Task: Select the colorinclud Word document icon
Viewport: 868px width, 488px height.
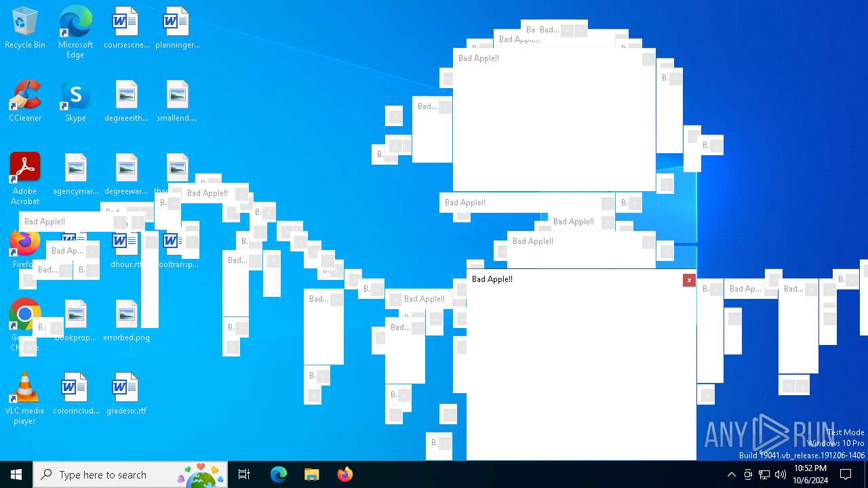Action: point(75,394)
